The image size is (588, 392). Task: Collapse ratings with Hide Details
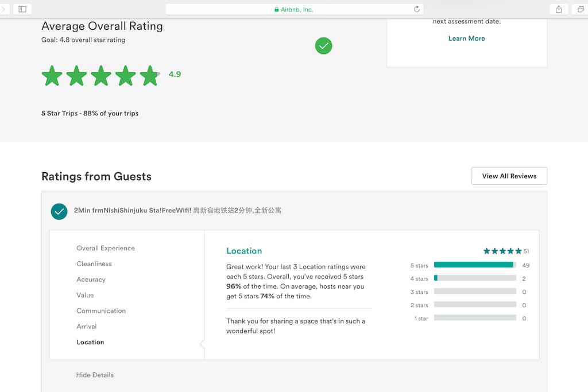pos(95,375)
